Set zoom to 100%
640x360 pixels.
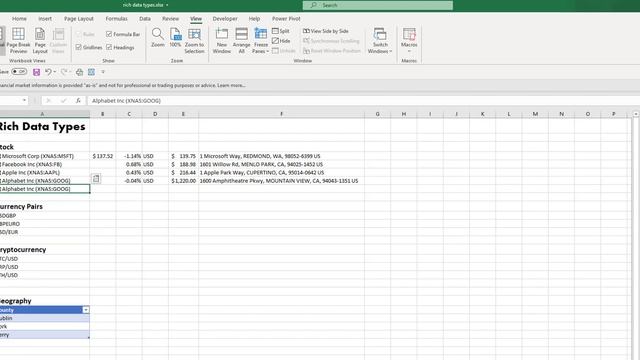pos(175,38)
